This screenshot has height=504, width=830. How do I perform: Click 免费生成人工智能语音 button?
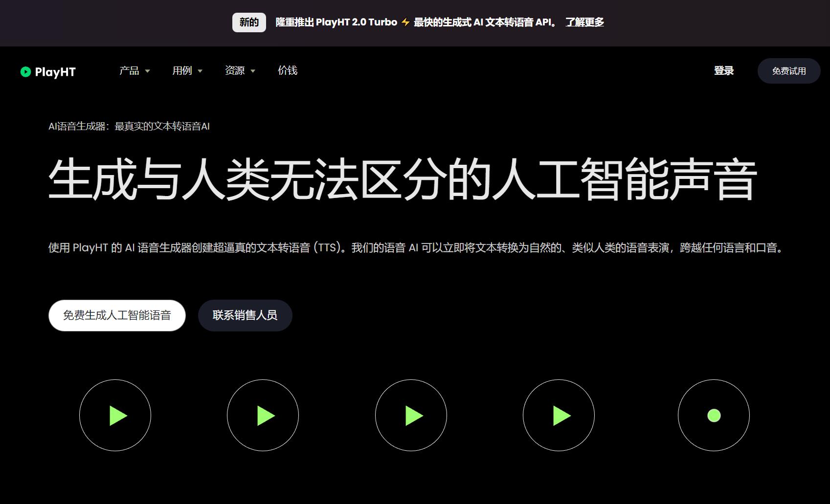point(117,315)
